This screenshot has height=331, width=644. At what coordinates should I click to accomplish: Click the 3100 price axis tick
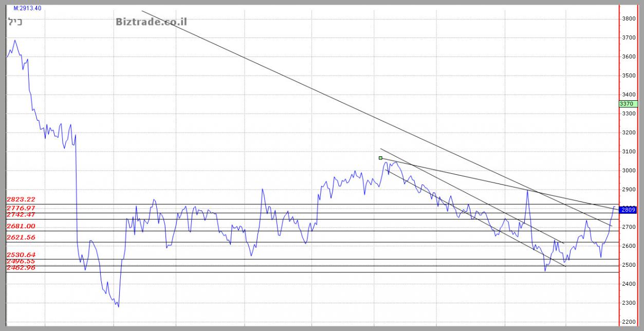pos(629,152)
